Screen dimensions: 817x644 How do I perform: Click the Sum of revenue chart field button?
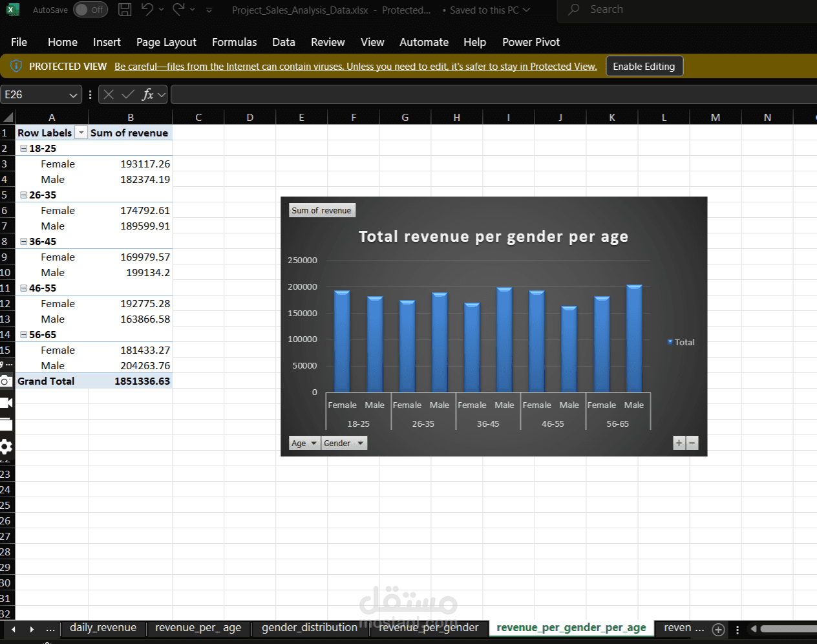(322, 210)
